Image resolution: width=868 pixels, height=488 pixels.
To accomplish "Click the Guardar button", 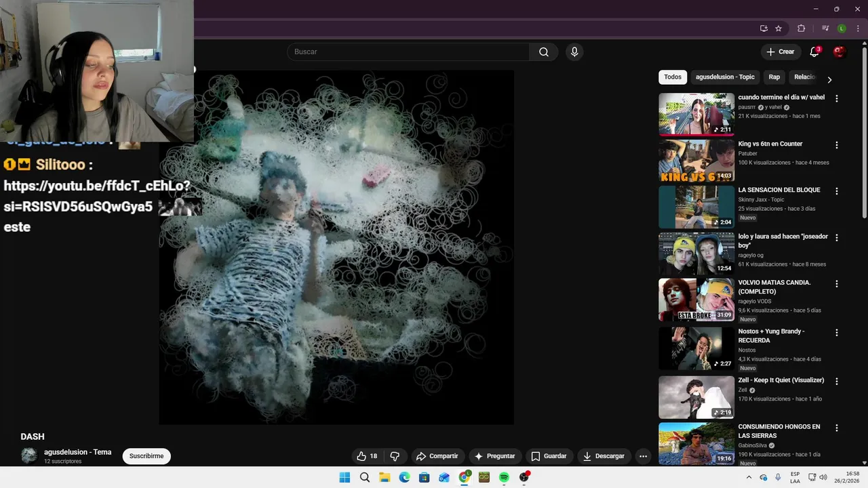I will [549, 456].
